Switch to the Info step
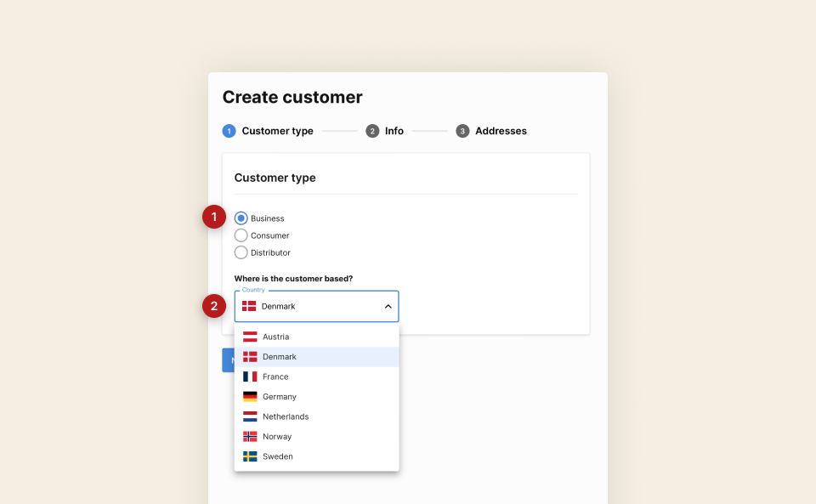Image resolution: width=816 pixels, height=504 pixels. coord(384,131)
